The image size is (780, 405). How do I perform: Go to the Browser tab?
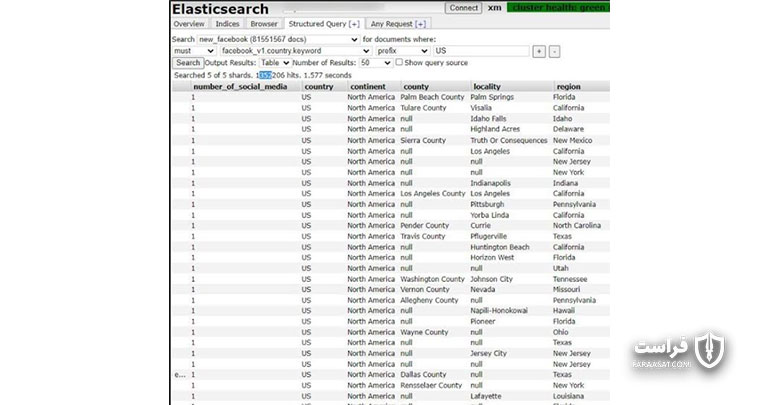(x=264, y=24)
